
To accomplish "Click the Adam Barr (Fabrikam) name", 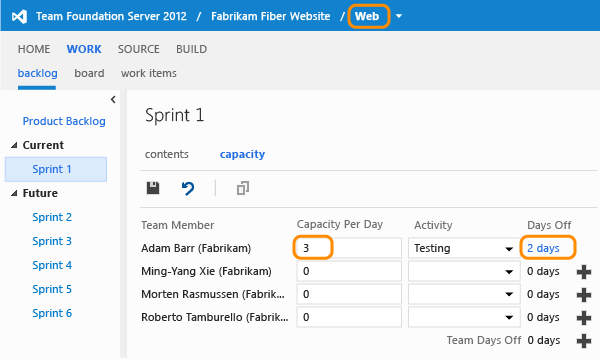I will point(196,248).
